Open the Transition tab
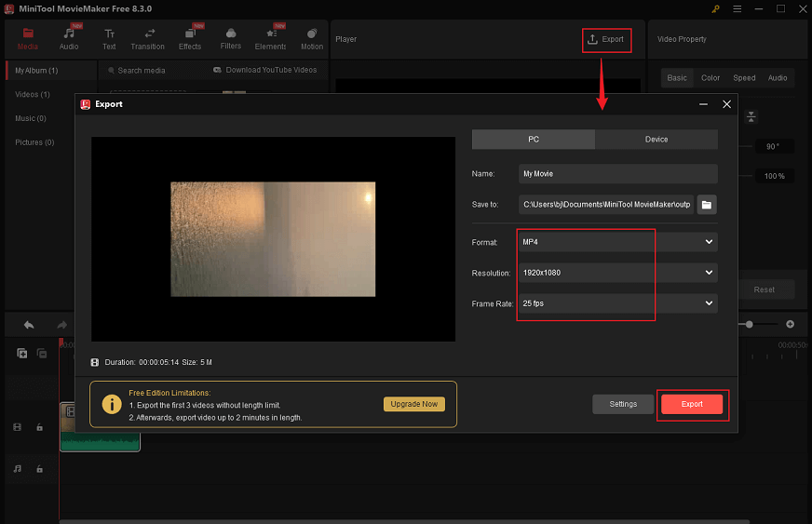The image size is (812, 524). 147,39
